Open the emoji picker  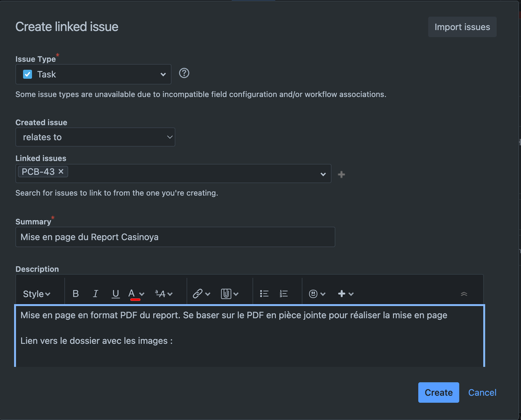click(x=317, y=294)
